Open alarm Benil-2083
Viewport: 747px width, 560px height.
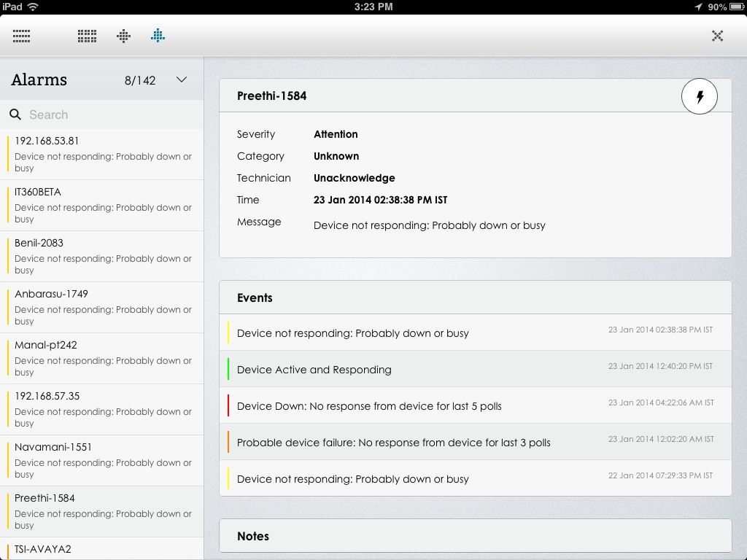coord(102,256)
